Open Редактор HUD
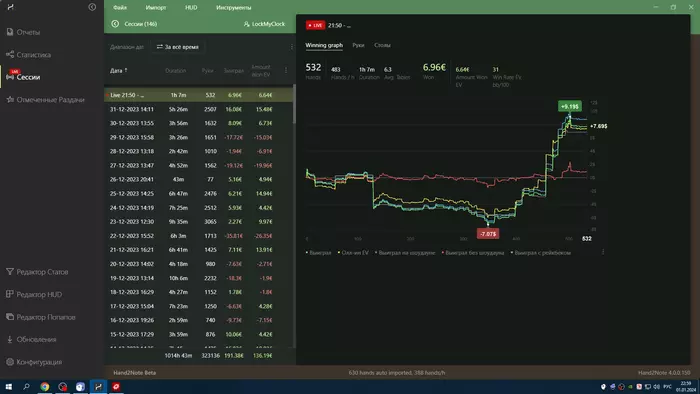Screen dimensions: 700x394 click(34, 294)
